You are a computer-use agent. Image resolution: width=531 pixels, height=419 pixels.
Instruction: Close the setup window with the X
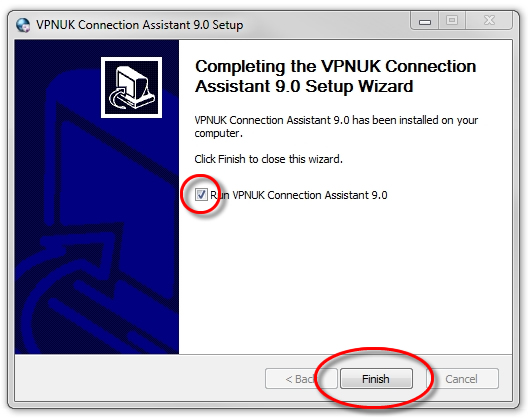click(x=489, y=21)
